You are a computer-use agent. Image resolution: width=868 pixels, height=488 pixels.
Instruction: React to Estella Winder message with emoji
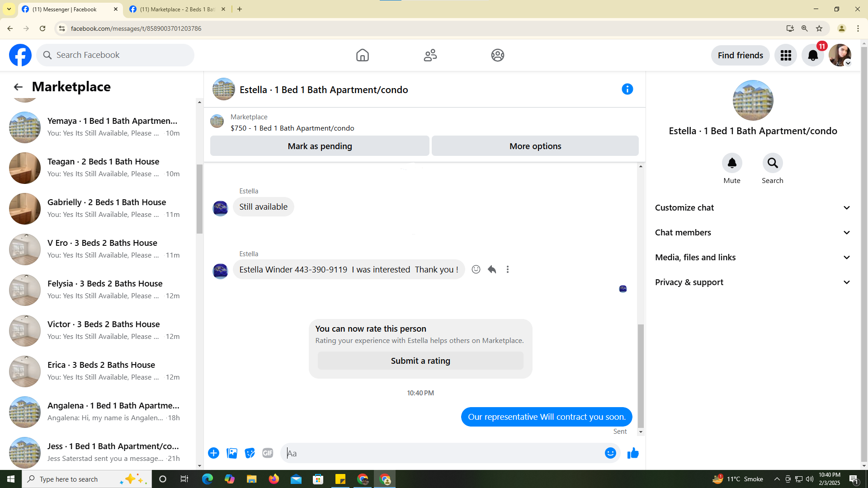tap(476, 269)
